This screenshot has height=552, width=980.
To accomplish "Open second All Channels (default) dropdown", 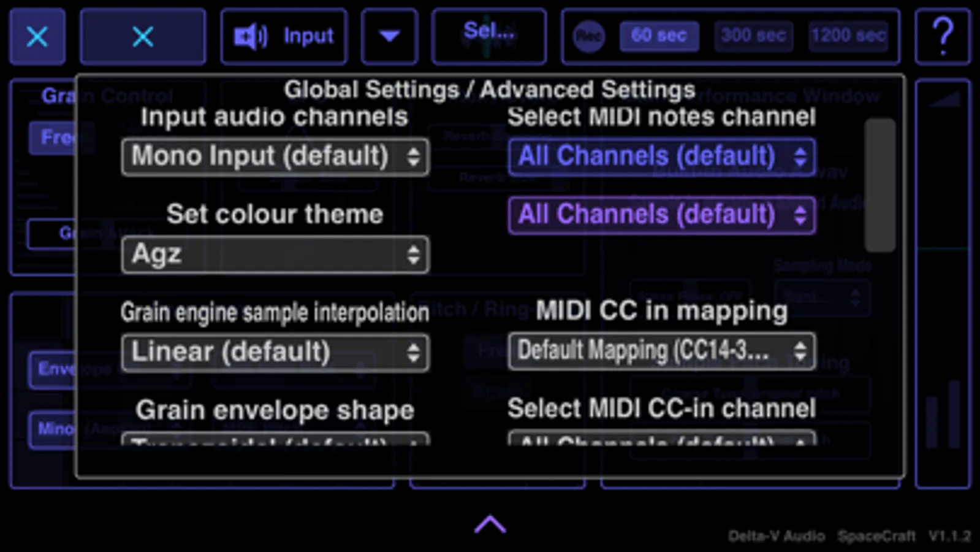I will [662, 215].
